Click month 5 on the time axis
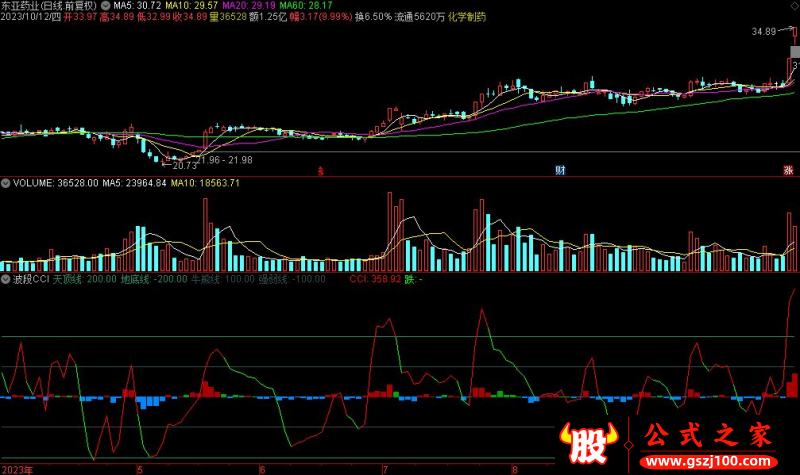800x475 pixels. [140, 470]
